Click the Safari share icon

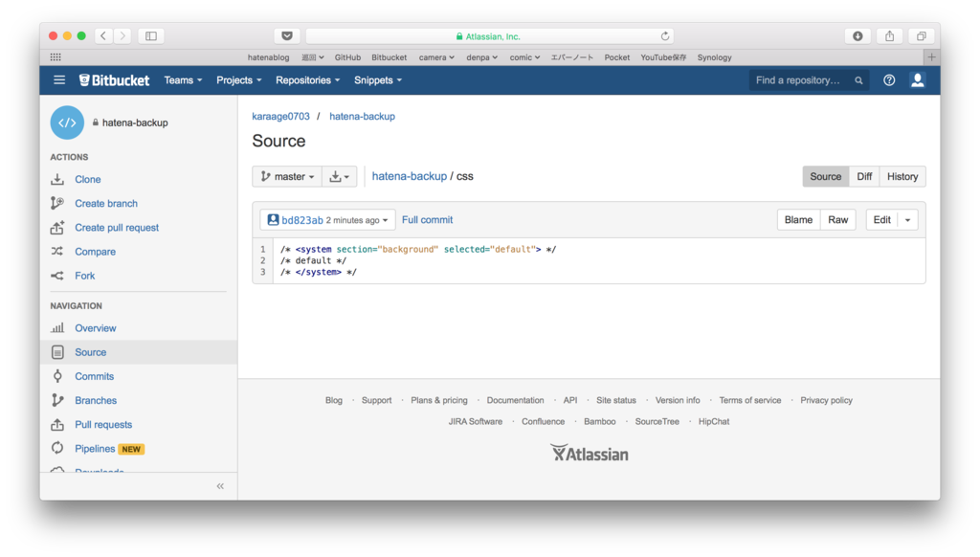(889, 36)
